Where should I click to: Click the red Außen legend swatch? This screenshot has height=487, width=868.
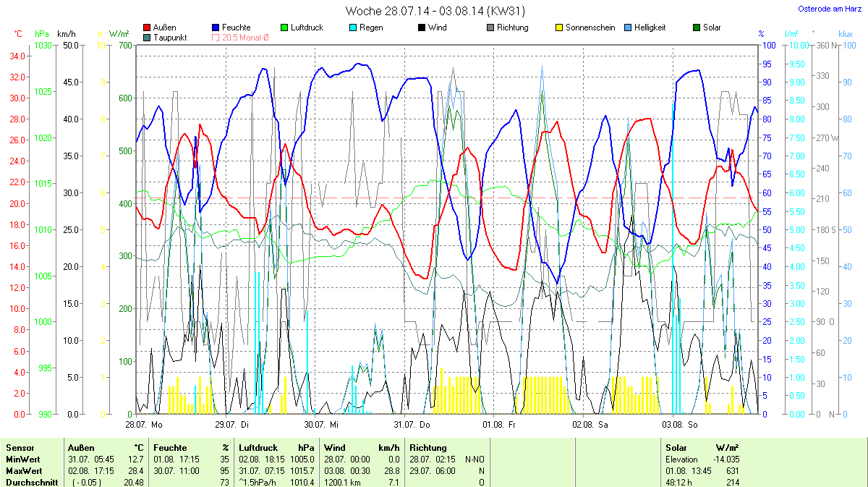(148, 28)
